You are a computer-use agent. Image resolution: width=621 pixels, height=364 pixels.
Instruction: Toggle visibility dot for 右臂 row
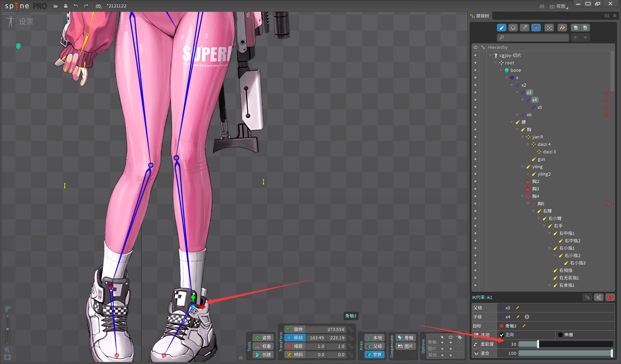[475, 211]
